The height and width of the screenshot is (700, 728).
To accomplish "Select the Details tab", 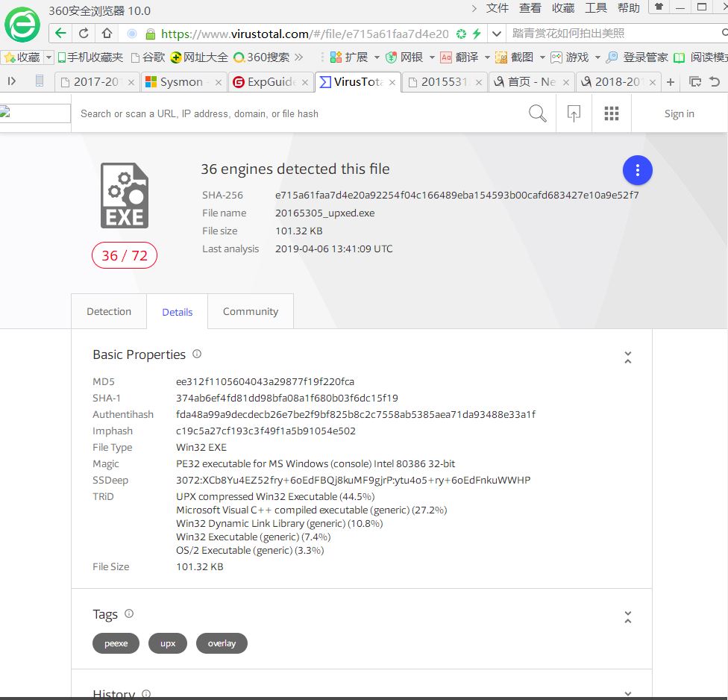I will 178,312.
